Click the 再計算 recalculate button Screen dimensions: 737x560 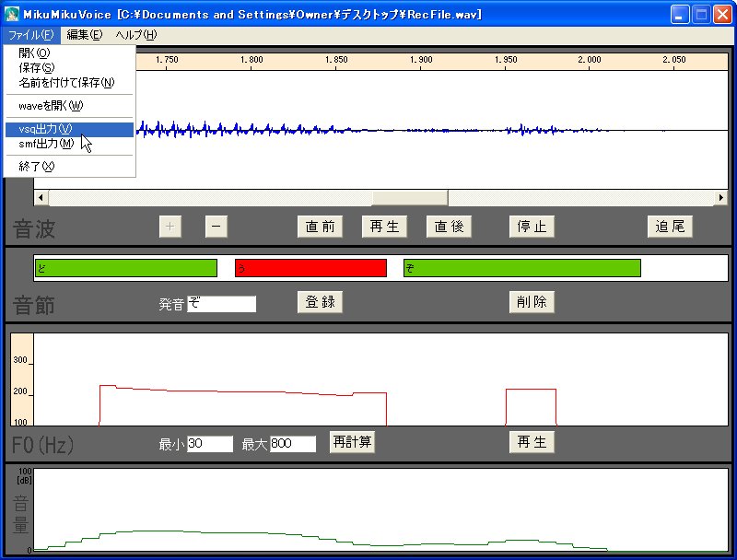tap(352, 442)
